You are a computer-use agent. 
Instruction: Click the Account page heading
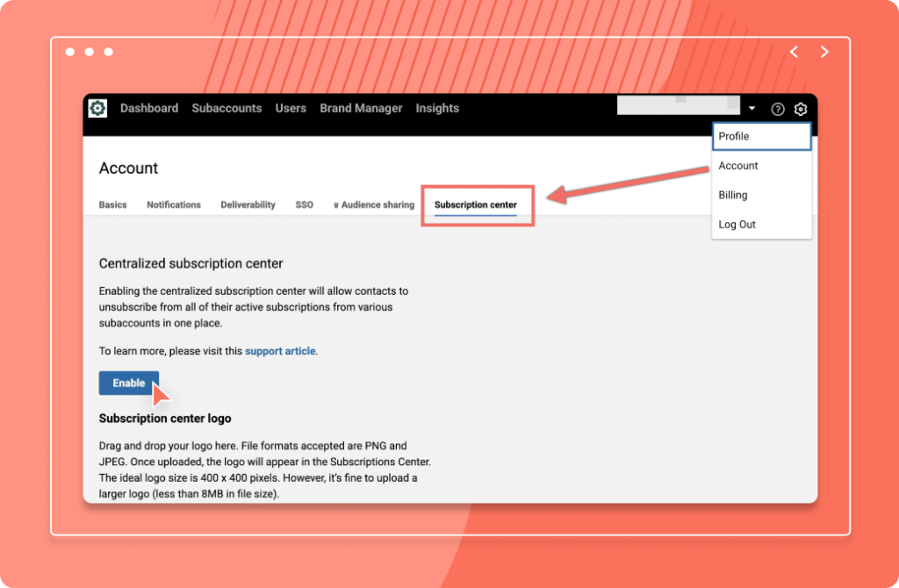(128, 168)
